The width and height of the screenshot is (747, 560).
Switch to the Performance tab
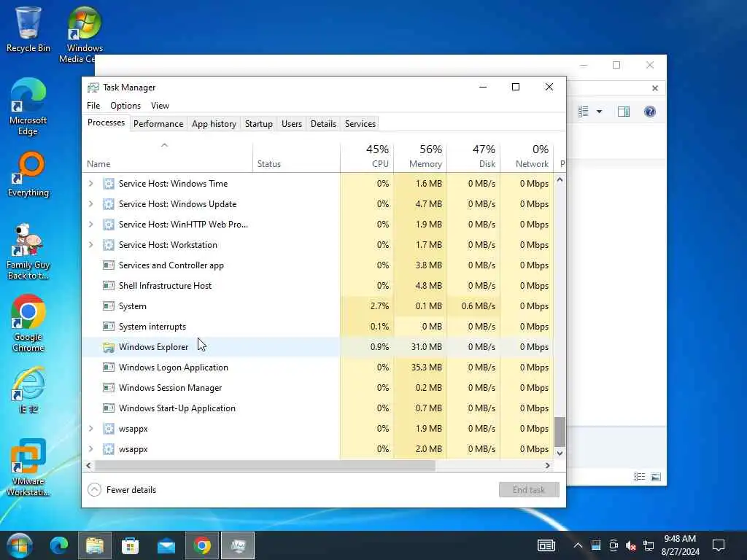[x=158, y=124]
